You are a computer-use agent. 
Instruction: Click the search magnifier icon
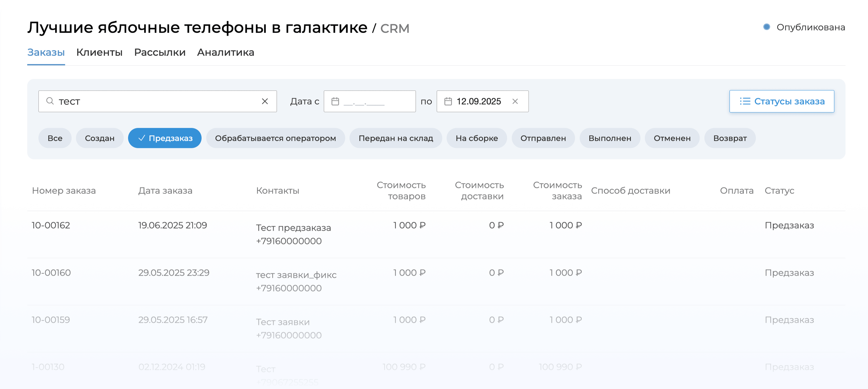[50, 101]
